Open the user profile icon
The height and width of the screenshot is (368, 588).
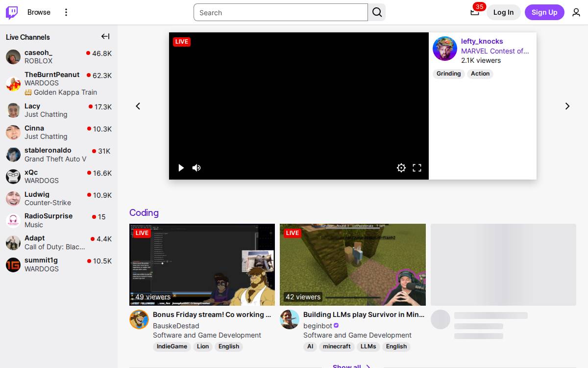tap(576, 12)
